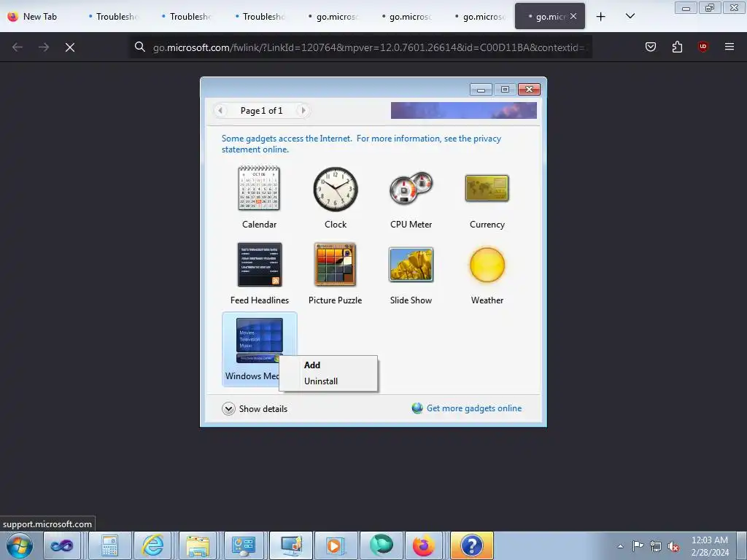747x560 pixels.
Task: Switch to the third Troubleshoot tab
Action: [x=260, y=17]
